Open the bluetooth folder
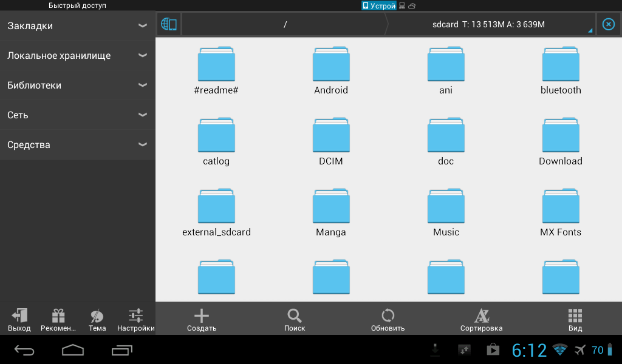 [561, 70]
